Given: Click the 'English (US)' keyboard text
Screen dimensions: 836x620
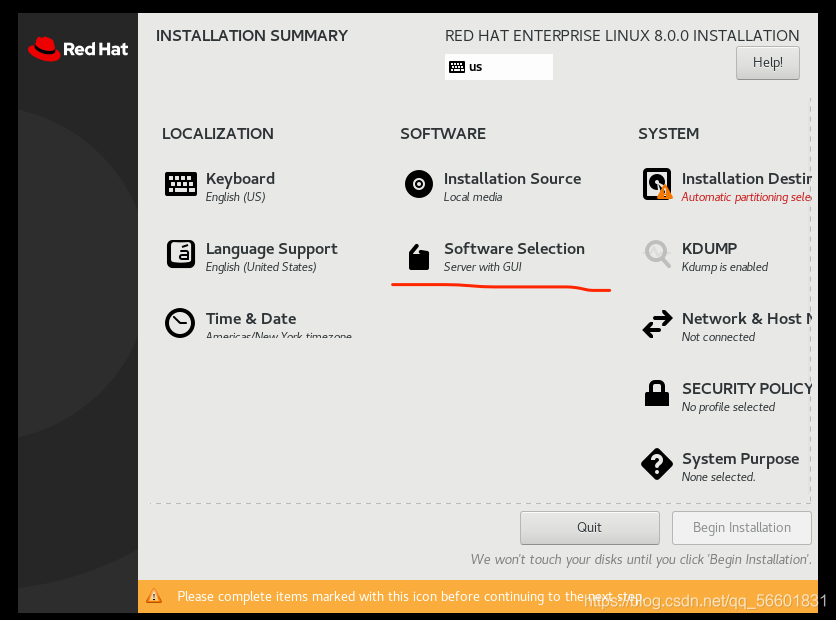Looking at the screenshot, I should (x=236, y=197).
